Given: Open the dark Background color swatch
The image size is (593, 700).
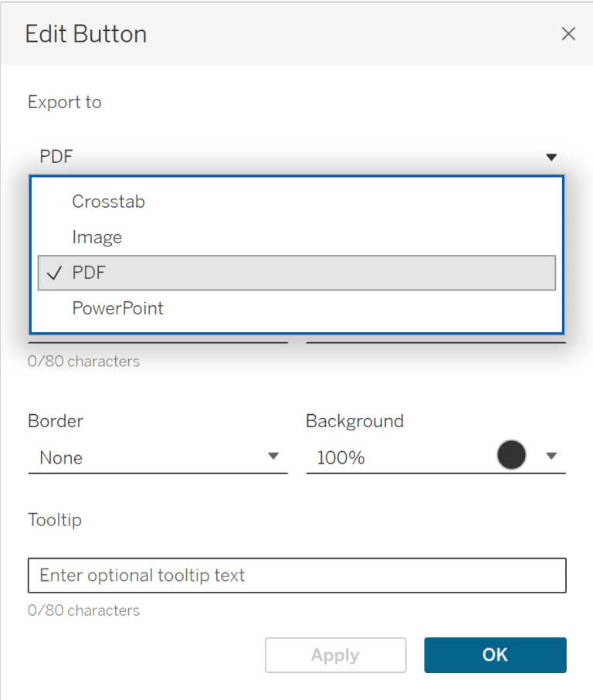Looking at the screenshot, I should click(x=512, y=455).
